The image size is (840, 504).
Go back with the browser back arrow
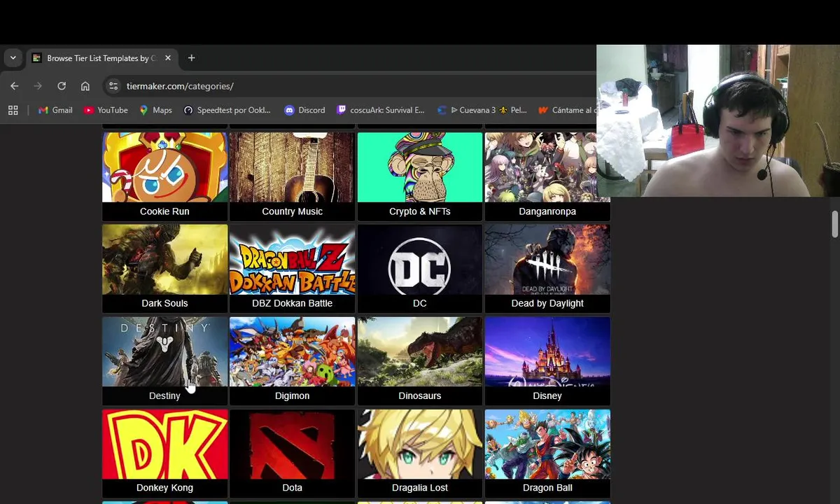click(15, 86)
